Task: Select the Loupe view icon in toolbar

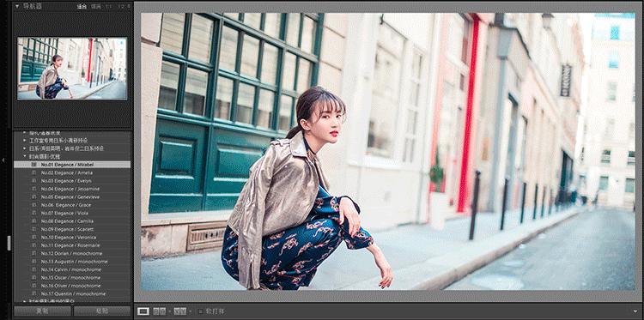Action: tap(143, 311)
